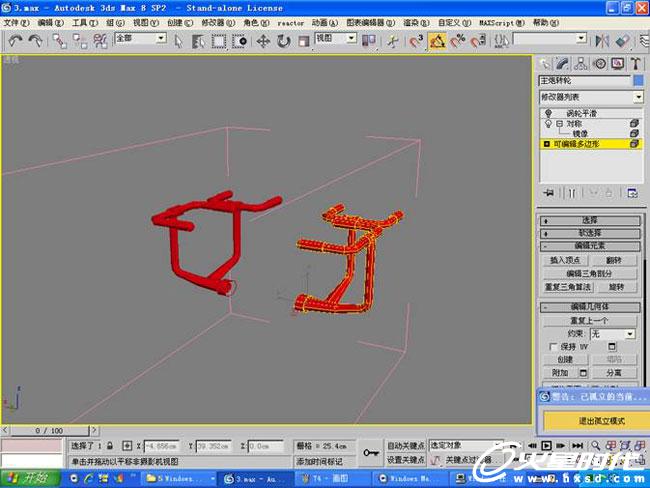Click the Redo arrow icon

point(35,41)
